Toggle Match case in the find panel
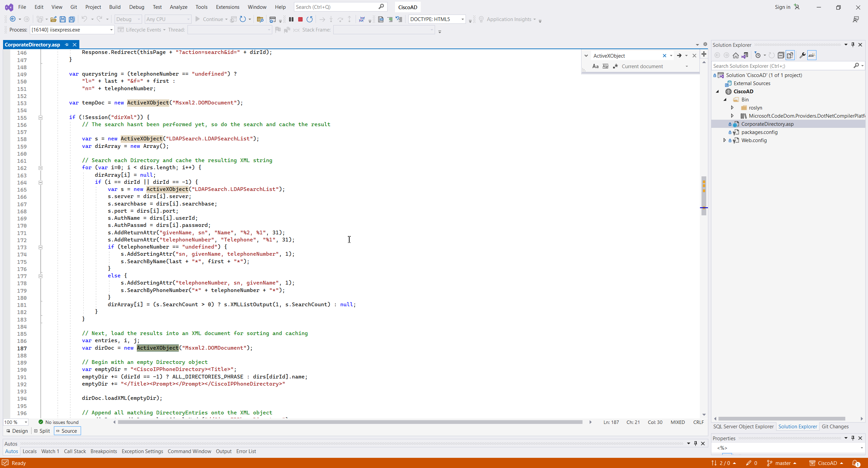Screen dimensions: 868x468 595,66
